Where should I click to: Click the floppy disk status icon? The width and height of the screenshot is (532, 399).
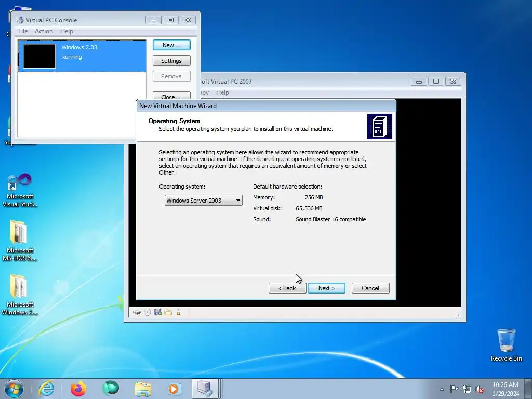pyautogui.click(x=158, y=312)
